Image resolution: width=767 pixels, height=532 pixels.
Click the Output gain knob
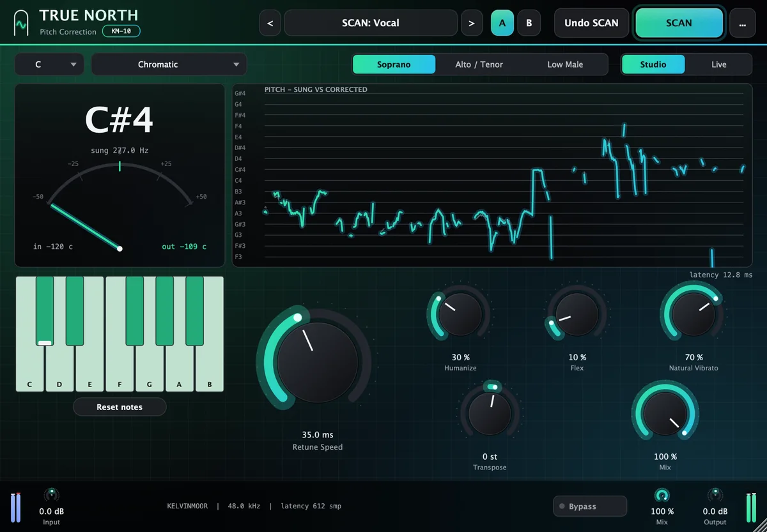click(715, 495)
